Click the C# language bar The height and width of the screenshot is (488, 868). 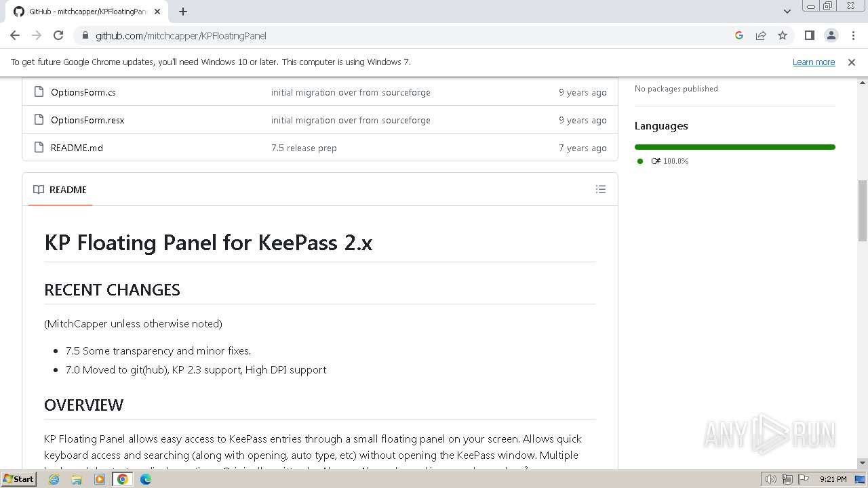[734, 147]
